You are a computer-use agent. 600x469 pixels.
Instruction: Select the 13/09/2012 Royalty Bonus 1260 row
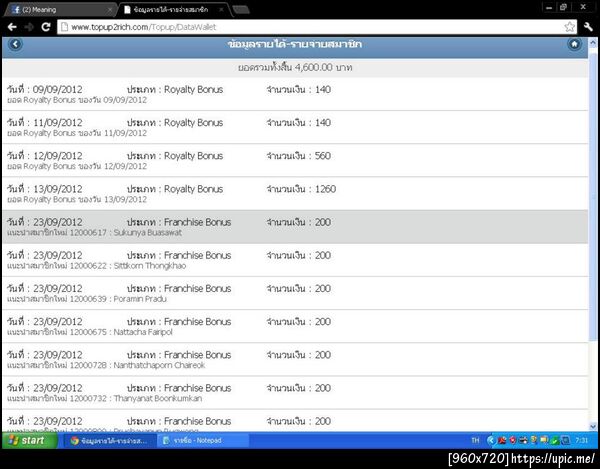pyautogui.click(x=295, y=194)
